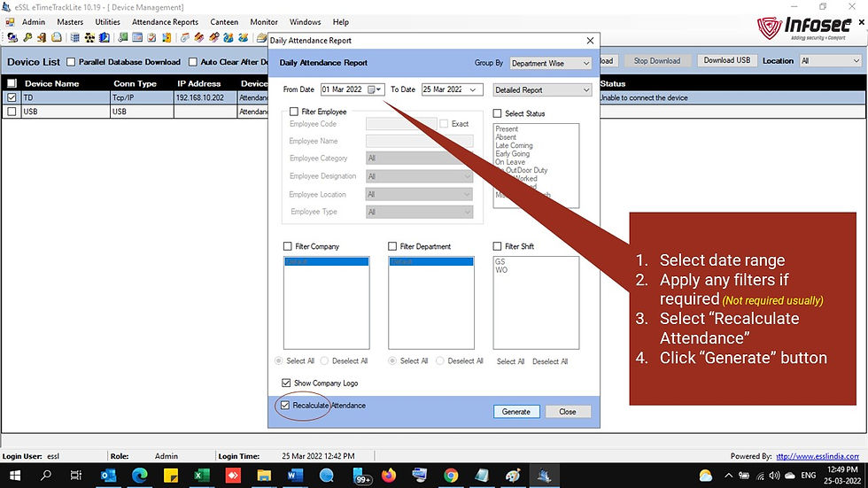Uncheck the TD device row checkbox
The height and width of the screenshot is (488, 868).
12,97
